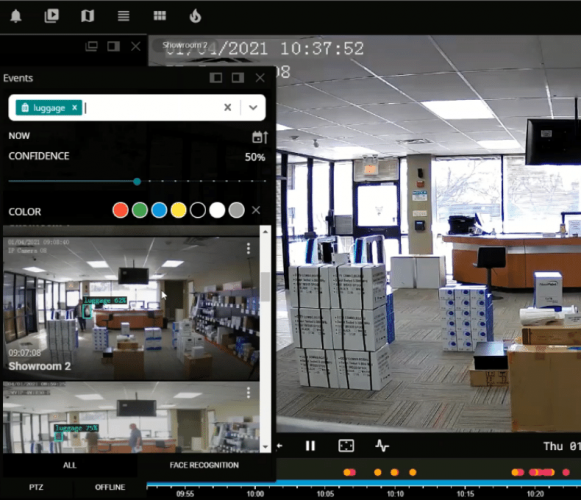This screenshot has height=500, width=581.
Task: Click the 50% confidence value
Action: [x=255, y=157]
